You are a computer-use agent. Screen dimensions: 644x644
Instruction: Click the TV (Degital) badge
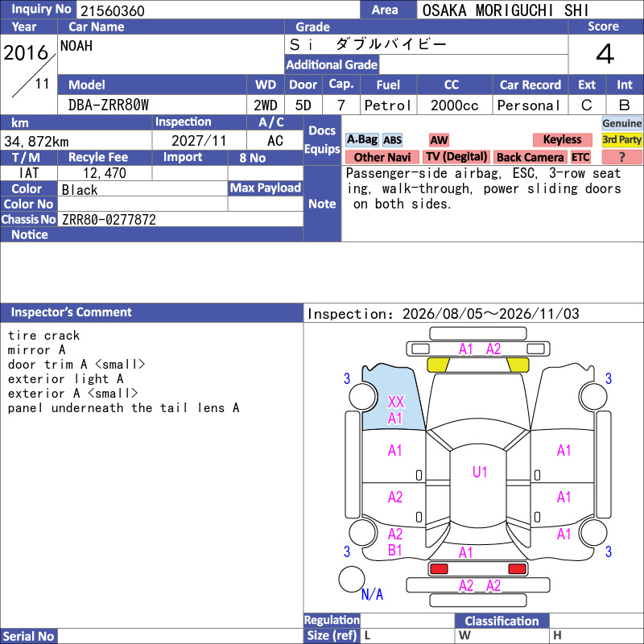456,157
